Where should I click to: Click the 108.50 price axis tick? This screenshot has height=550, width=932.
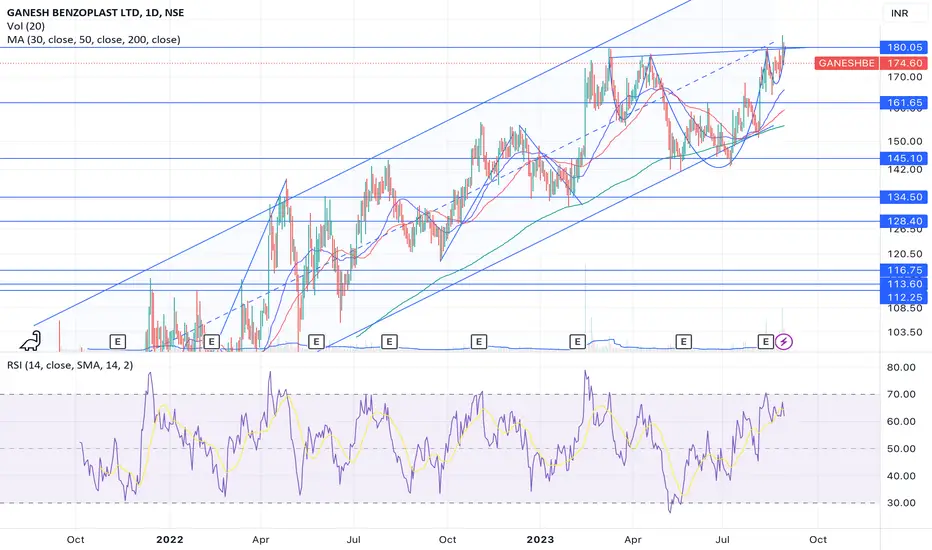click(x=905, y=308)
